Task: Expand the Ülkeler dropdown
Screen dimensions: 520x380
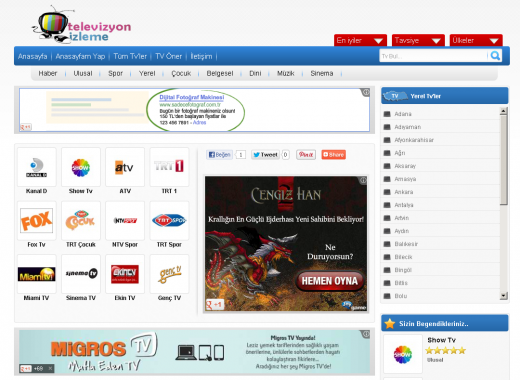Action: coord(476,40)
